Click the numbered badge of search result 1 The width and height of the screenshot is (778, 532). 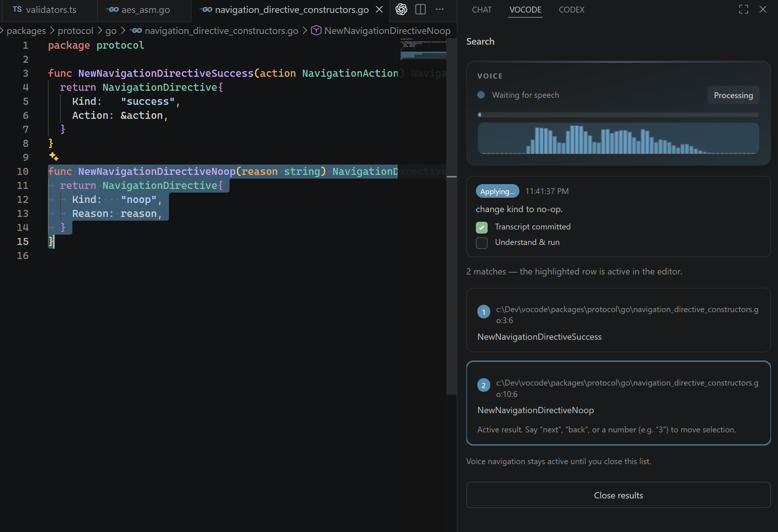484,312
